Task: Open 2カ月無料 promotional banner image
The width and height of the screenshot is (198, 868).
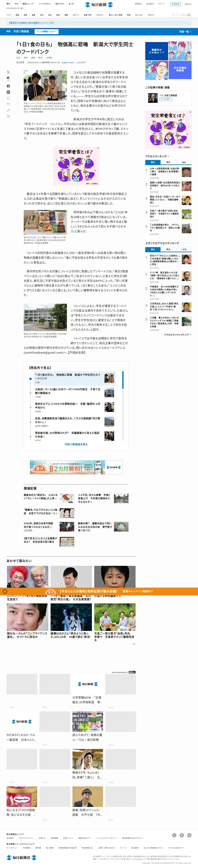Action: click(76, 467)
